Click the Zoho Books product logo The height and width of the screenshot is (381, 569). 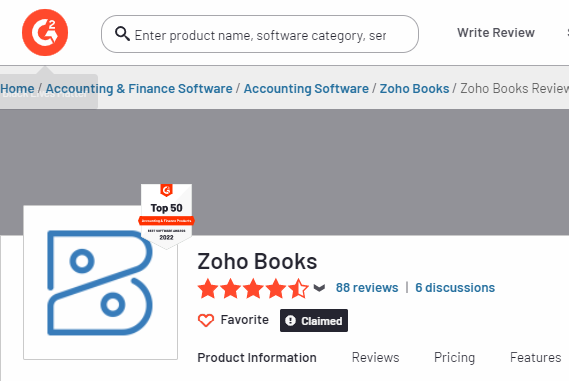pos(100,283)
